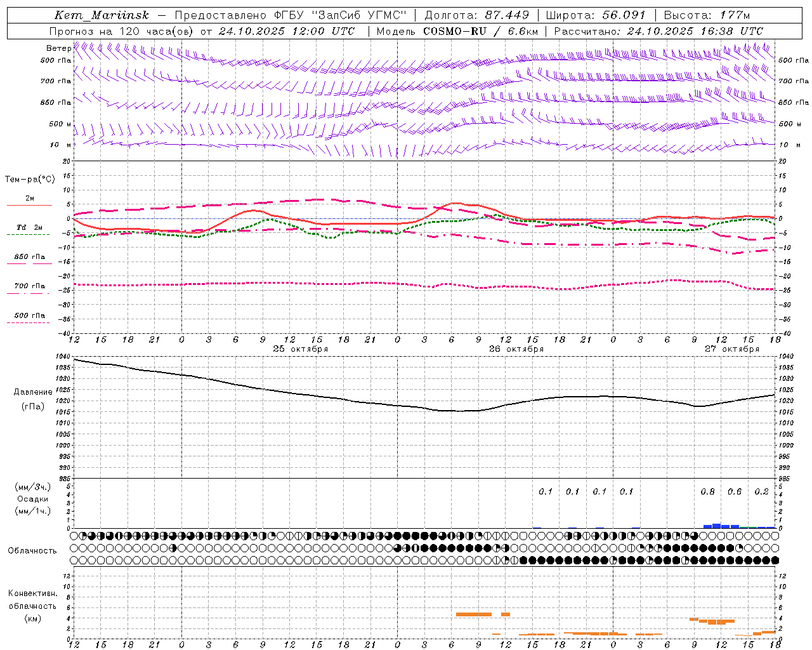Click the 0.8 precipitation amount value
The height and width of the screenshot is (650, 812).
[707, 492]
